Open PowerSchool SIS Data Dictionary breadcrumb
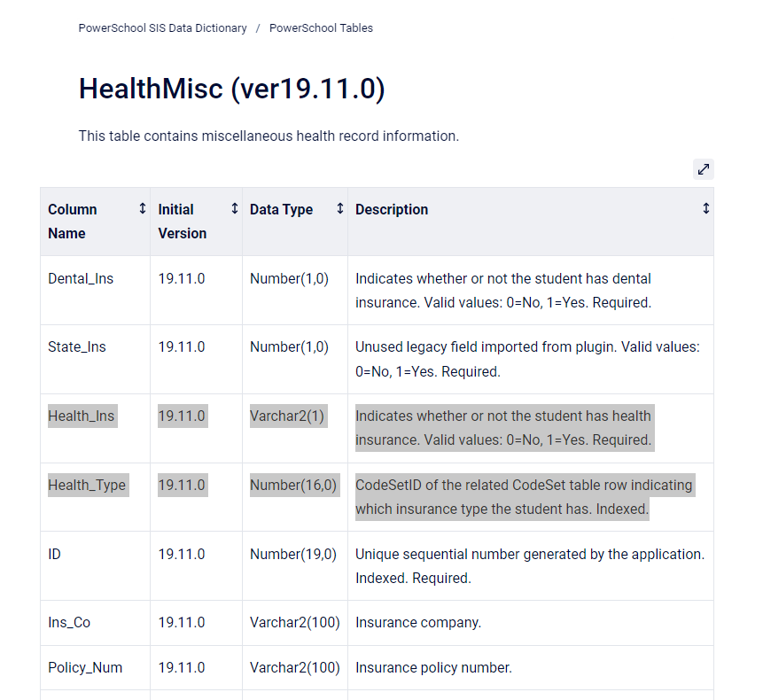 coord(162,28)
